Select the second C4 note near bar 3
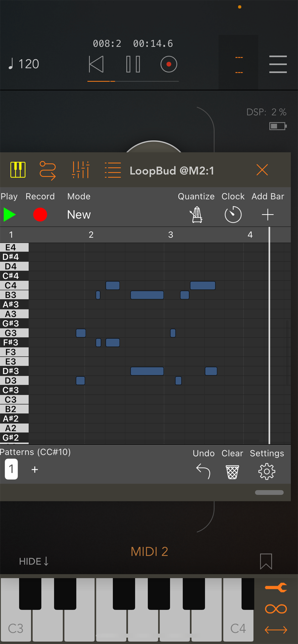The image size is (298, 644). coord(203,286)
